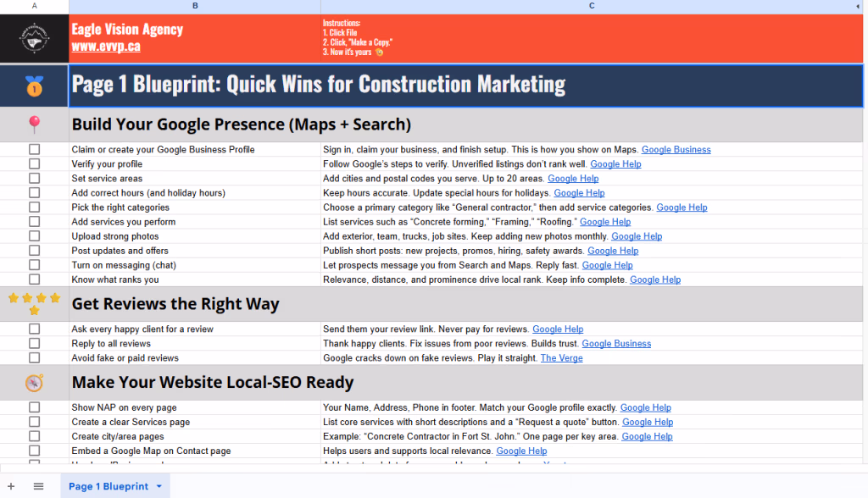
Task: Open Google Help link for Request a quote row
Action: 648,422
